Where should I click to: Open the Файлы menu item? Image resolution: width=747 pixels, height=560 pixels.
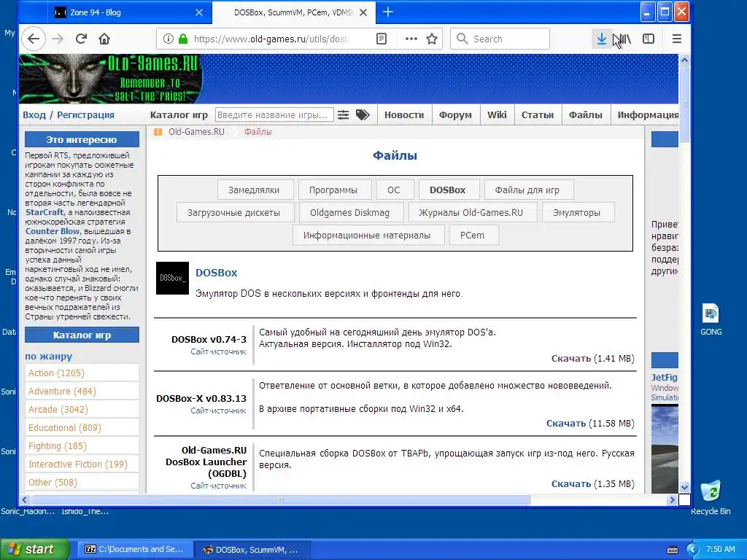[586, 114]
